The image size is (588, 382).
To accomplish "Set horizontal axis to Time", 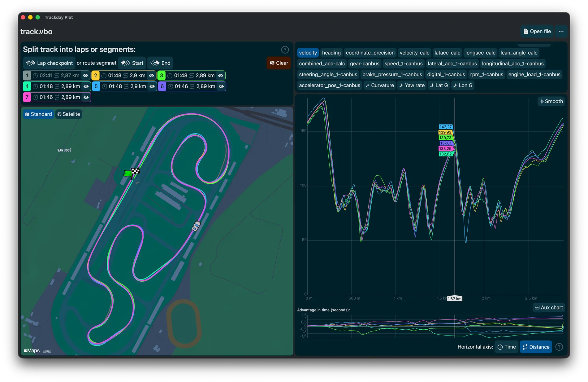I will pyautogui.click(x=506, y=347).
